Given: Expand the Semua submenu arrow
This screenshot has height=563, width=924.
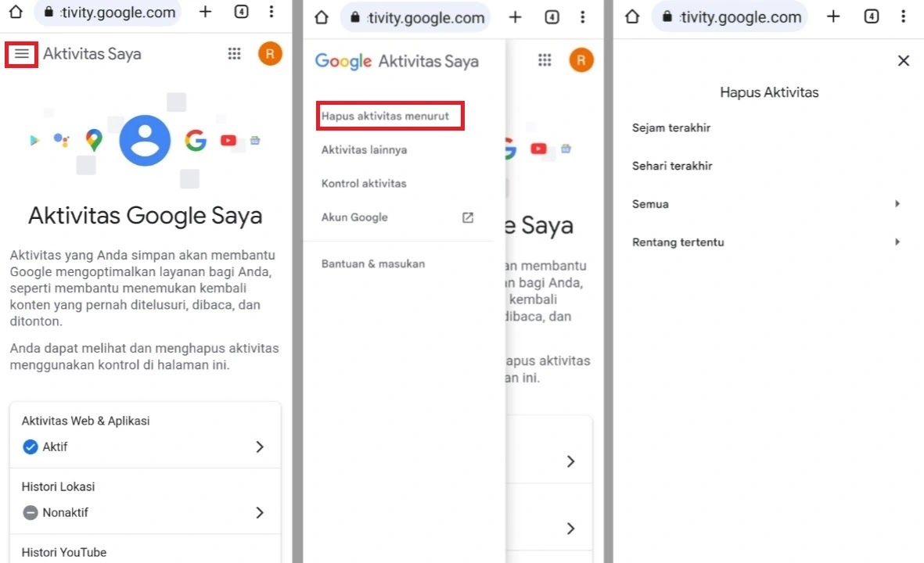Looking at the screenshot, I should coord(897,204).
